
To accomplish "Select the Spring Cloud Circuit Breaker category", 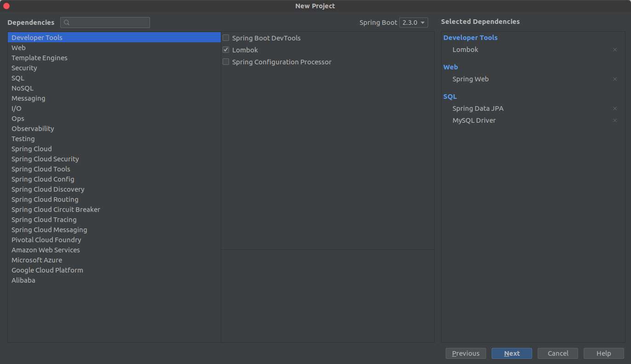I will (114, 210).
